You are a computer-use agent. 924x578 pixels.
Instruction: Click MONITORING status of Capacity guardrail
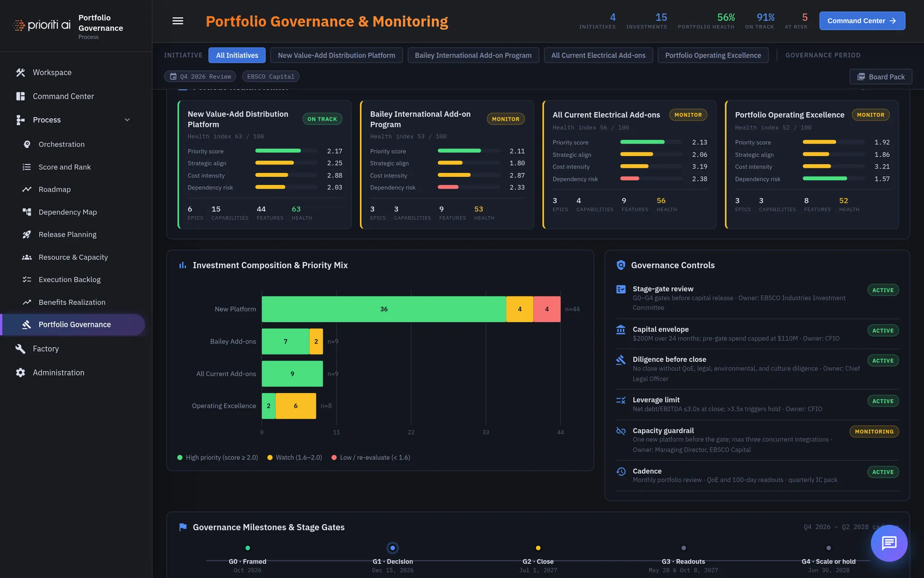click(874, 431)
